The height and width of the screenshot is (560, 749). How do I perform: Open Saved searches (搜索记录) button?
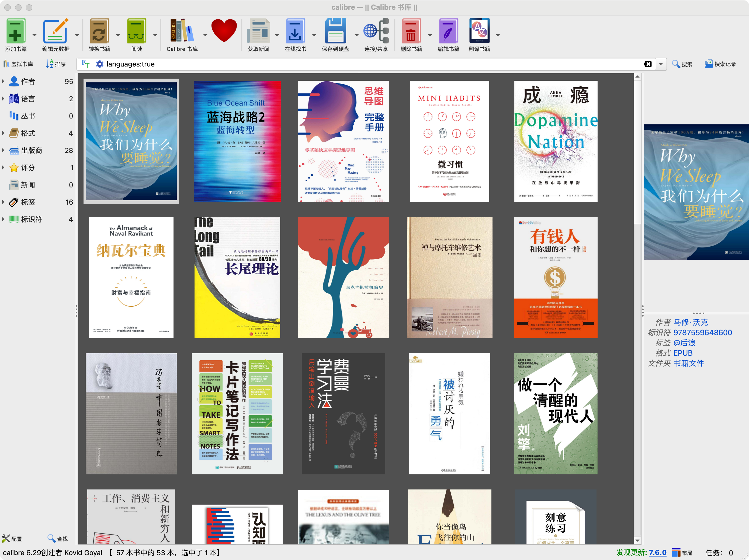point(720,64)
